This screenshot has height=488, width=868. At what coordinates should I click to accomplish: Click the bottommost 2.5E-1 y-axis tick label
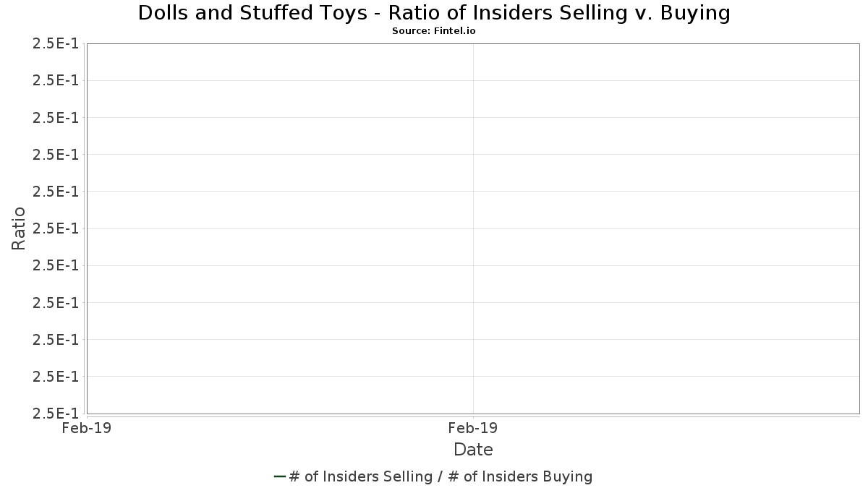pyautogui.click(x=56, y=414)
